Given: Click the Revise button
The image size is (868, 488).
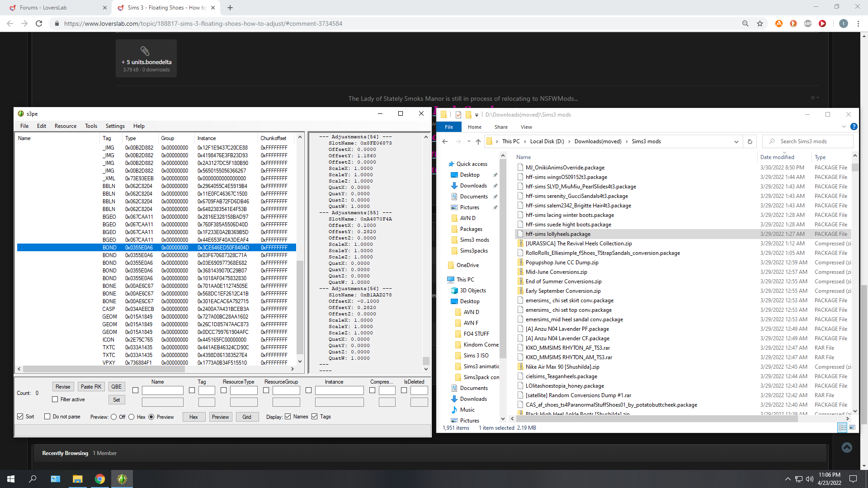Looking at the screenshot, I should pyautogui.click(x=63, y=387).
